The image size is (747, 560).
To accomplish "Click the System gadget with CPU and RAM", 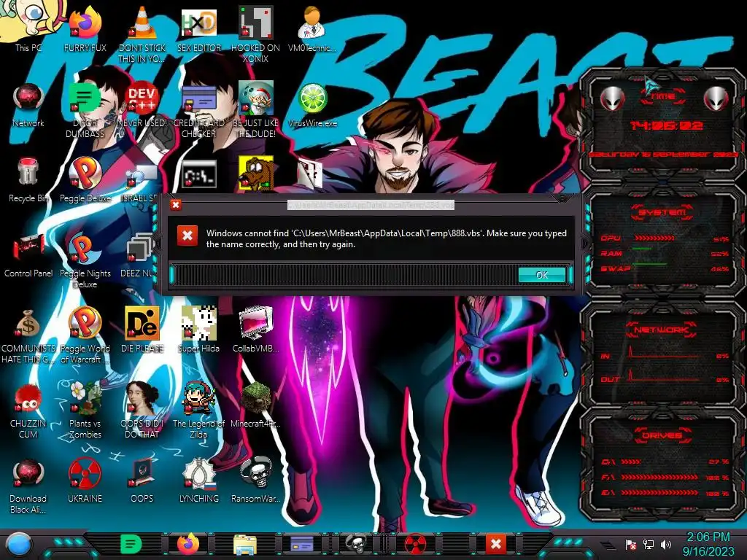I will (662, 243).
